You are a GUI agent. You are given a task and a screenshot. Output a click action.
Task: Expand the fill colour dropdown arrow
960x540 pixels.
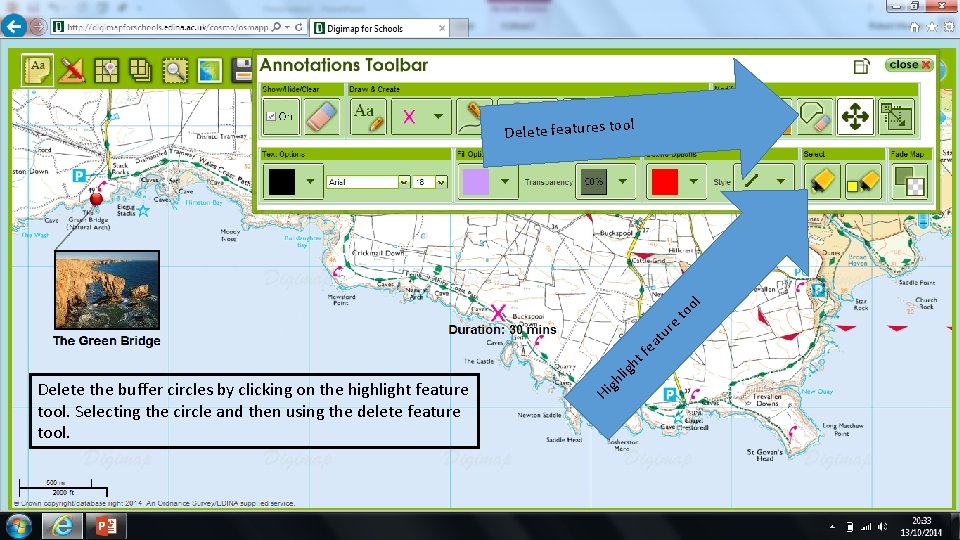(x=505, y=181)
